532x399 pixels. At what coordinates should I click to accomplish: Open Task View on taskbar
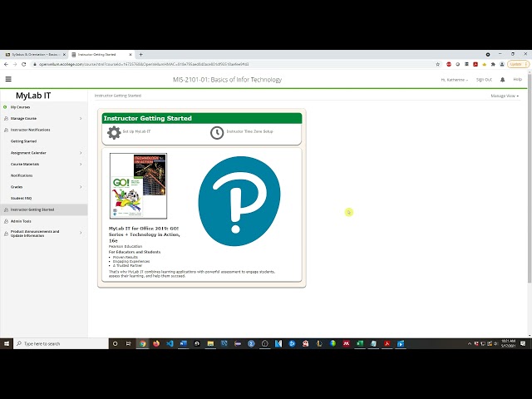(129, 343)
